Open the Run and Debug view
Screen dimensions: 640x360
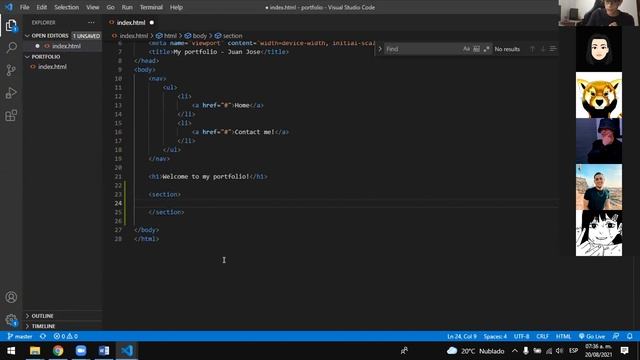[11, 93]
